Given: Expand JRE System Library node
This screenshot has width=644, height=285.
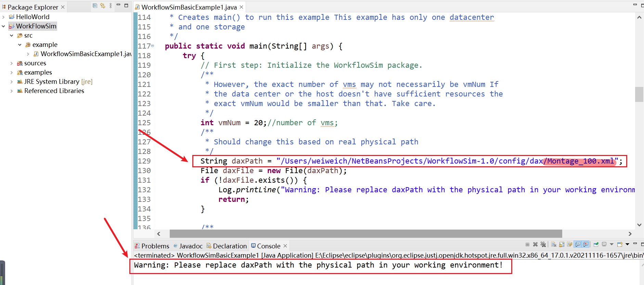Looking at the screenshot, I should (x=12, y=81).
